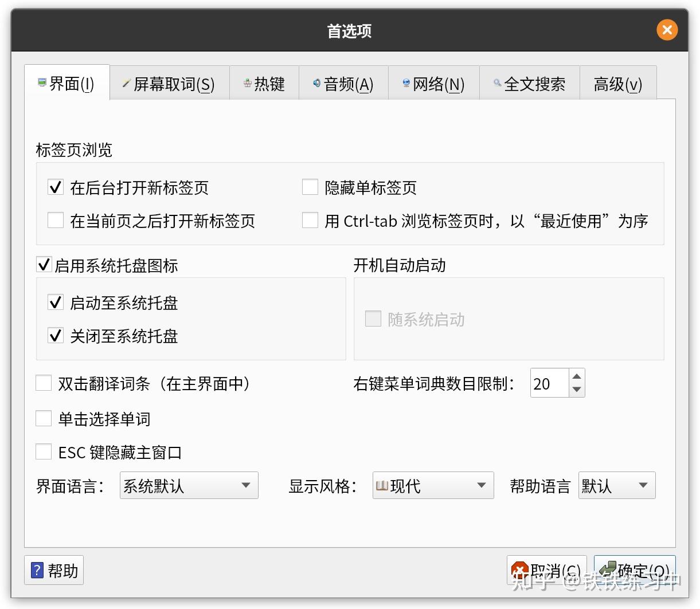Click the globe icon on 网络 tab
This screenshot has width=700, height=609.
pyautogui.click(x=406, y=84)
